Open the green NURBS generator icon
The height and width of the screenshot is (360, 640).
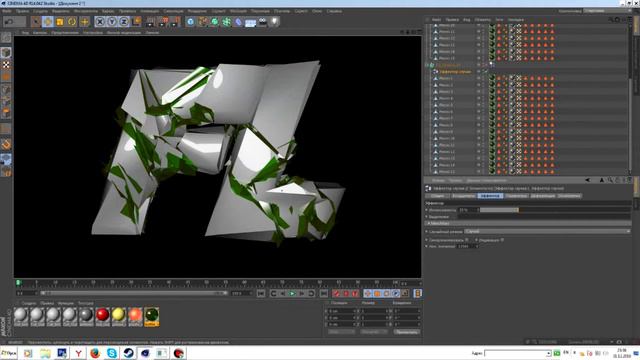click(x=215, y=21)
